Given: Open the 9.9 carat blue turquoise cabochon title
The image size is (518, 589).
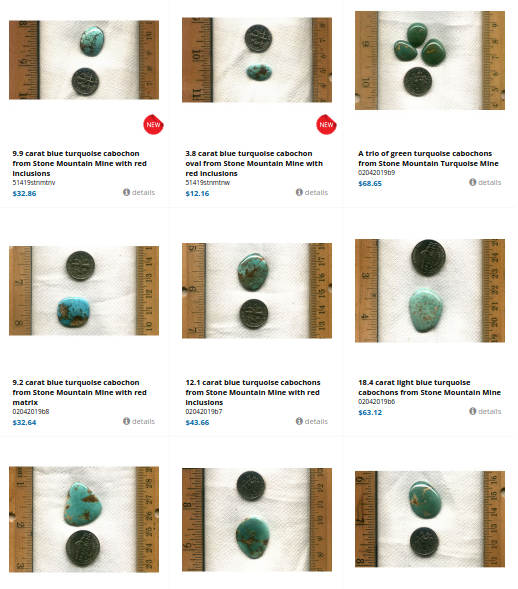Looking at the screenshot, I should click(x=79, y=163).
